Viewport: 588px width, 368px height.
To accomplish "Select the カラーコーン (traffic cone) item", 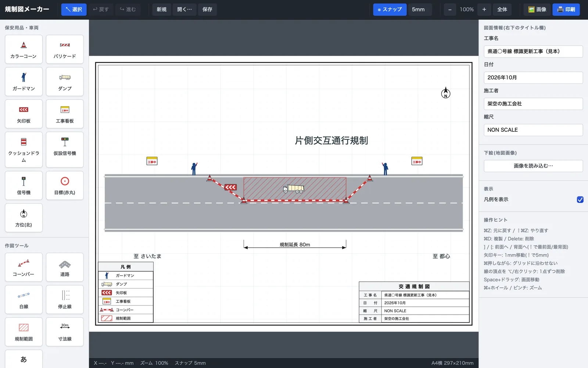I will tap(24, 49).
